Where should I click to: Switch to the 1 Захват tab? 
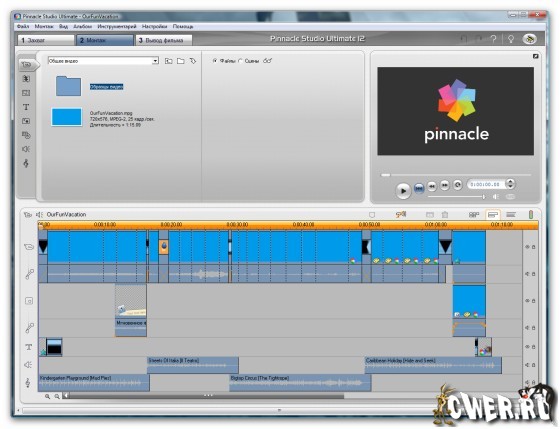click(x=46, y=40)
